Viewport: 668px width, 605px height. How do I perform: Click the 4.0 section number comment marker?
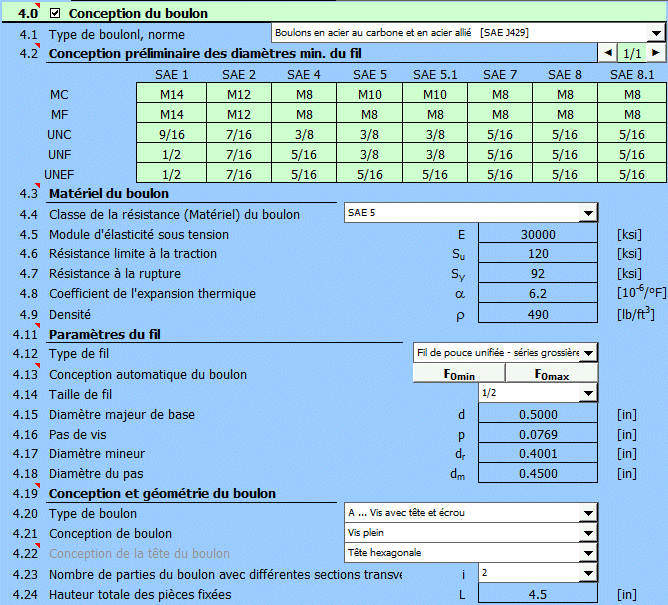(37, 5)
